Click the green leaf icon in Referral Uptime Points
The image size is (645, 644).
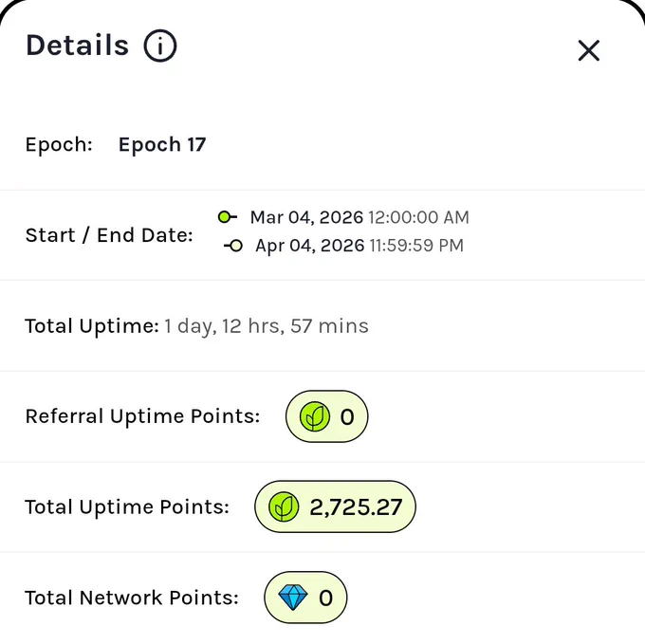pos(315,416)
